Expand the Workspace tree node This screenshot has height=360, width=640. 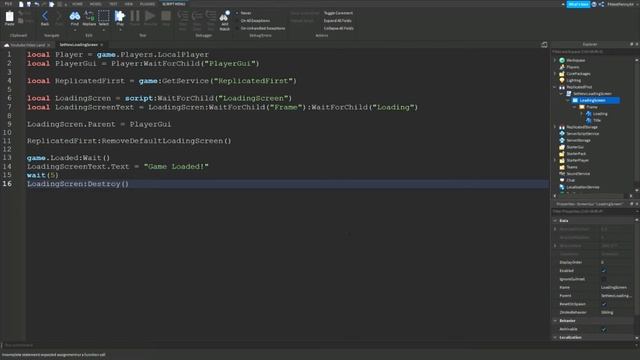(555, 60)
